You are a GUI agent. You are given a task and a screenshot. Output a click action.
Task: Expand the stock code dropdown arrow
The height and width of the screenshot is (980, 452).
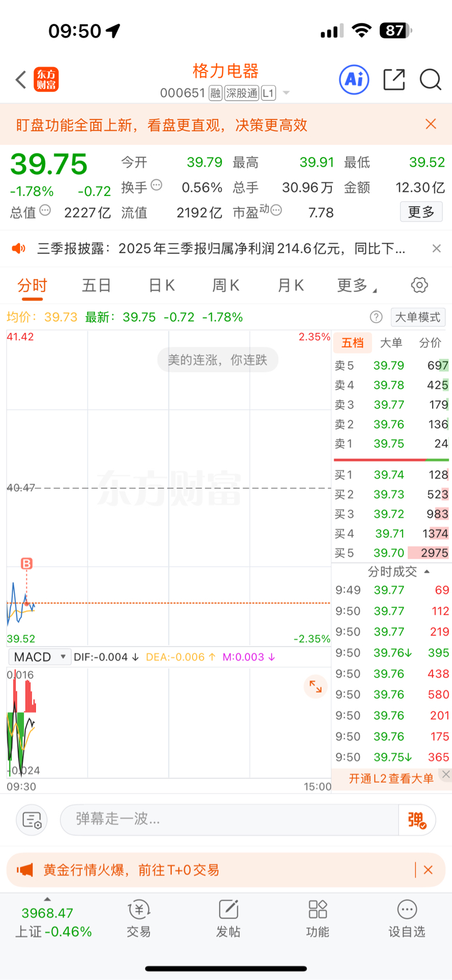click(286, 93)
